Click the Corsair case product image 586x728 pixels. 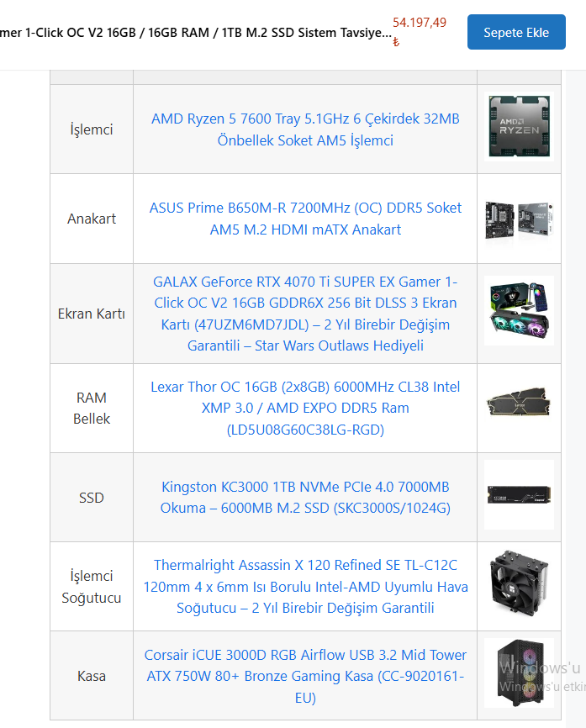(519, 673)
